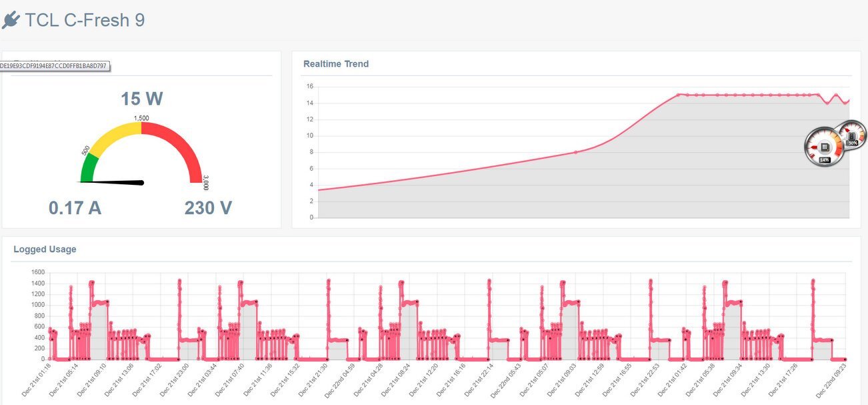Viewport: 868px width, 405px height.
Task: Click the Dec 21st 23:00 axis label
Action: pos(175,380)
